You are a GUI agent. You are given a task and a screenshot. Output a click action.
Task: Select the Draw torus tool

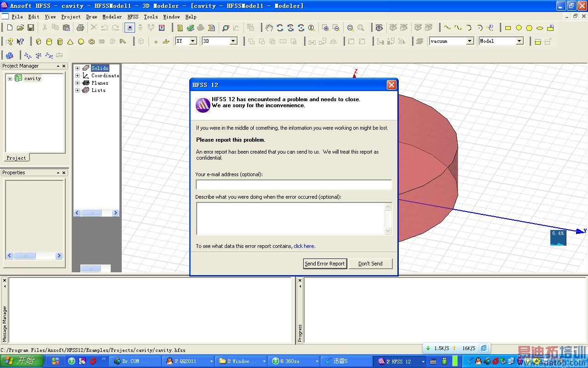tap(91, 41)
